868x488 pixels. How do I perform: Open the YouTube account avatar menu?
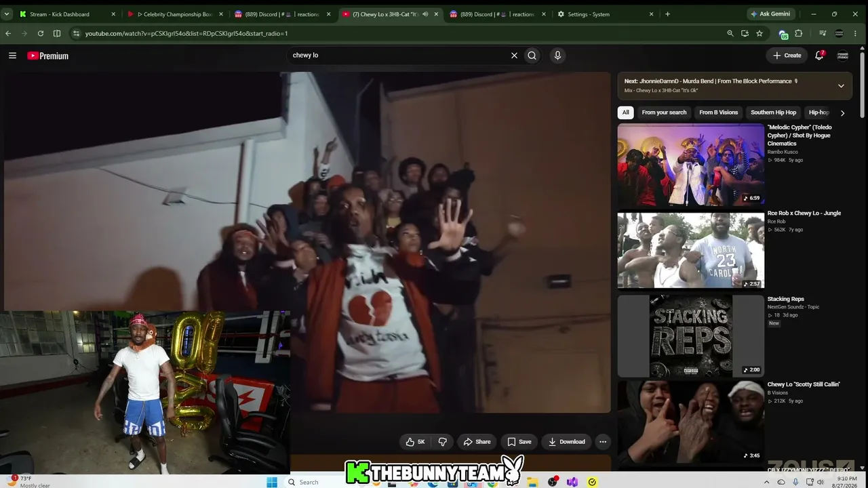(x=843, y=56)
